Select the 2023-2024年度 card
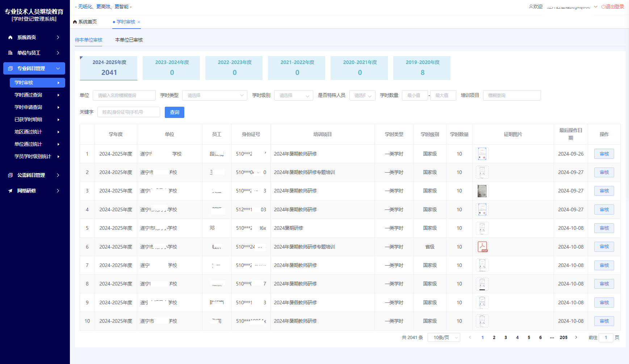The width and height of the screenshot is (629, 364). [171, 68]
